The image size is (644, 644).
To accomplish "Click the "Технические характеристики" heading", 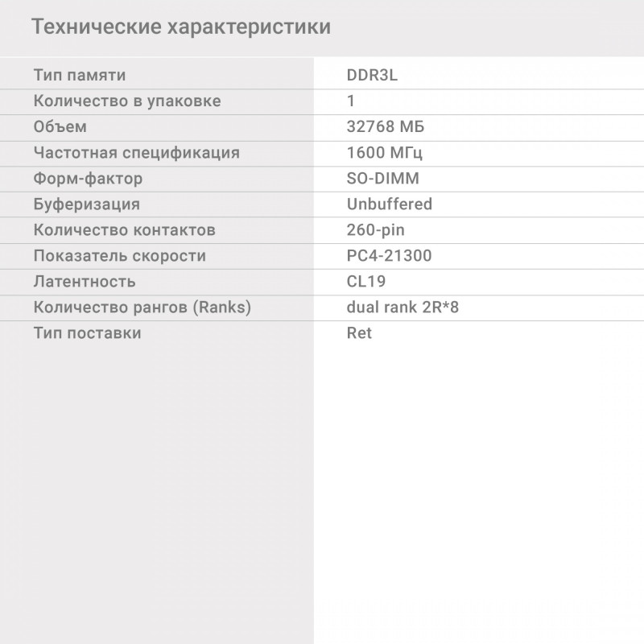I will 181,27.
